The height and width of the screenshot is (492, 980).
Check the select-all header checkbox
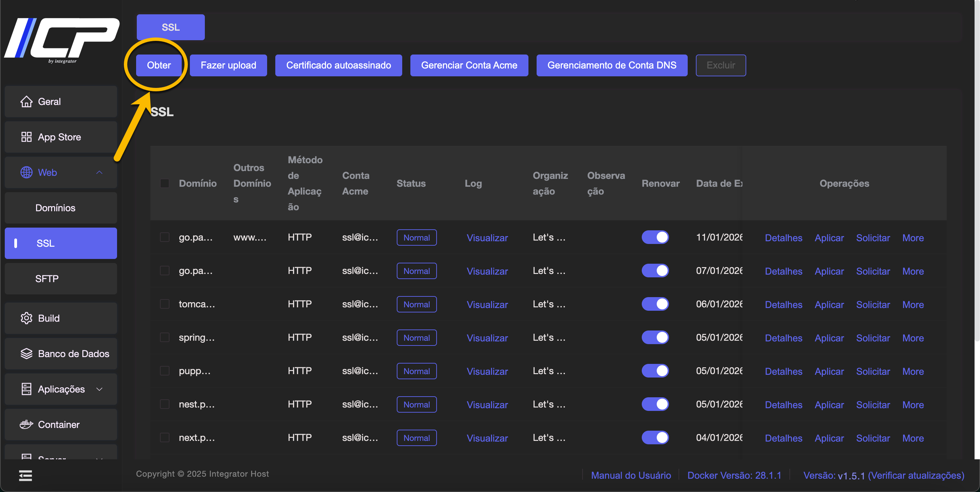(x=164, y=184)
